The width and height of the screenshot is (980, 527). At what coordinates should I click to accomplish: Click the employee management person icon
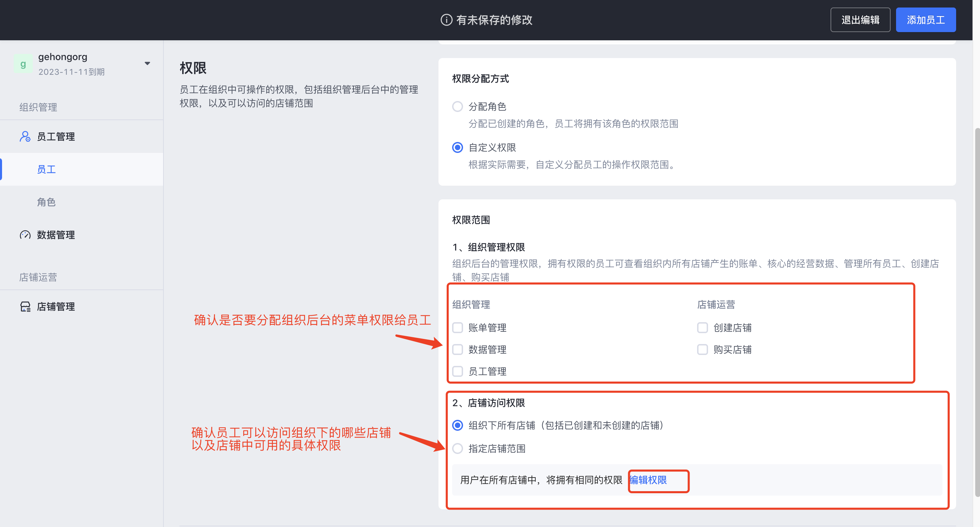(25, 137)
